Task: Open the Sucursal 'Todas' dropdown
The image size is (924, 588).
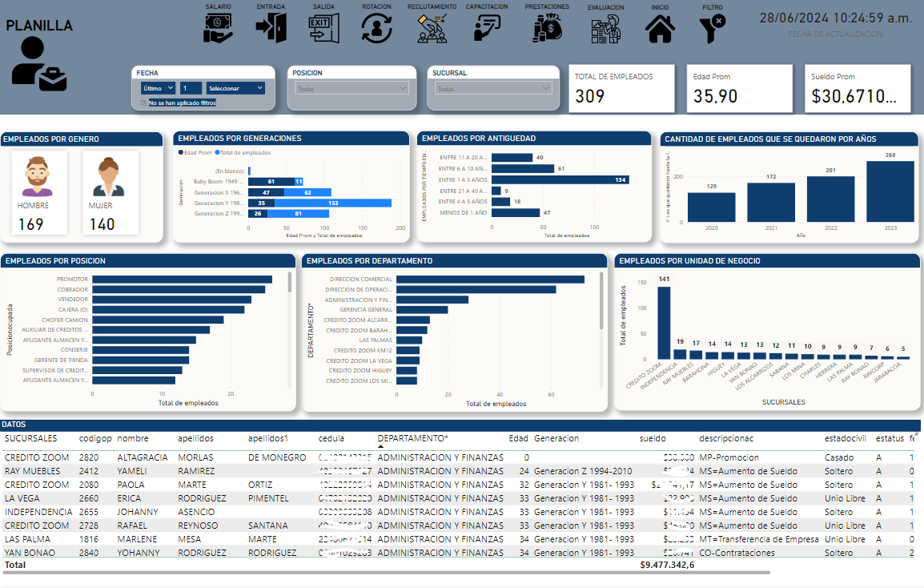Action: (492, 89)
